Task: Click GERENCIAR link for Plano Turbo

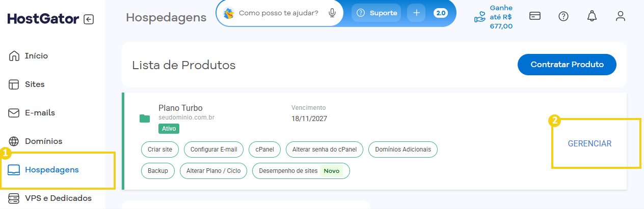Action: tap(590, 144)
